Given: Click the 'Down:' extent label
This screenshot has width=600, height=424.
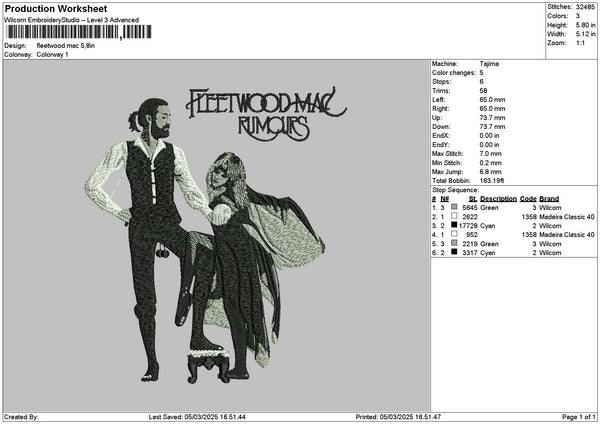Looking at the screenshot, I should pyautogui.click(x=441, y=127).
